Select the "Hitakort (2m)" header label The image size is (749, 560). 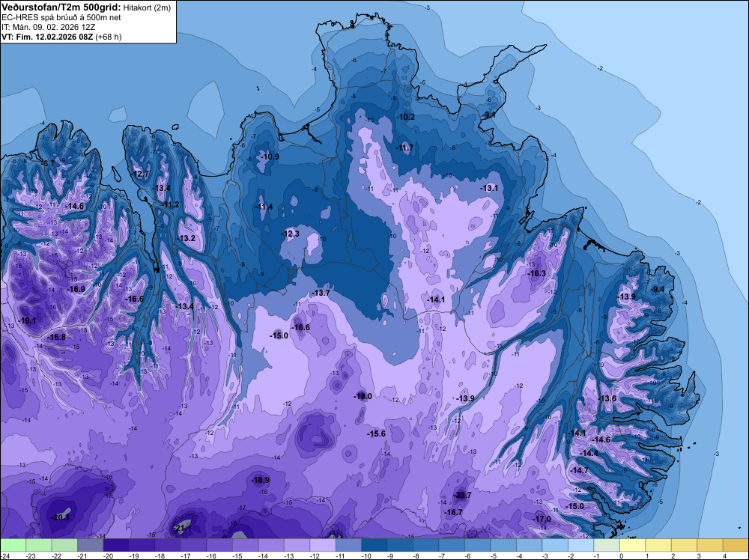coord(147,7)
